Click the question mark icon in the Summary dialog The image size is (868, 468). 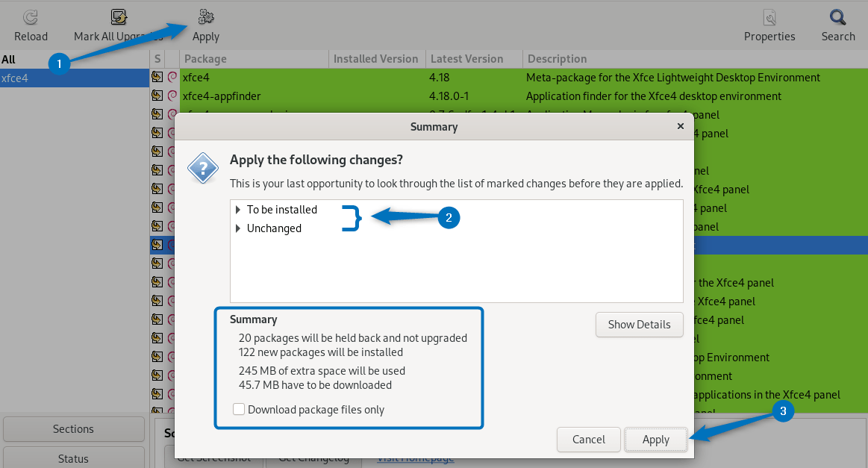203,169
